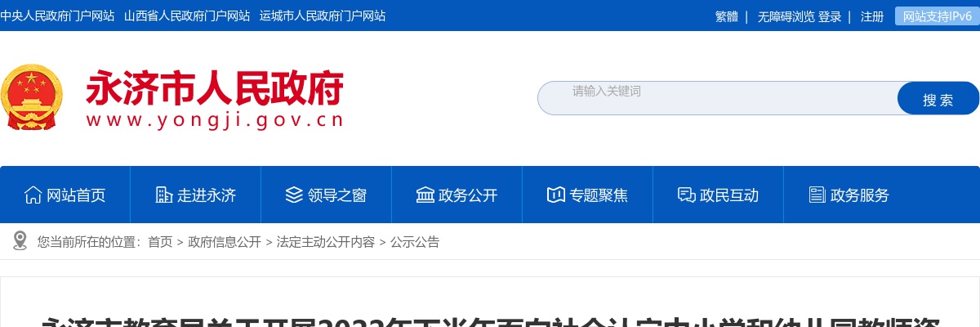Click the keyword search input field

(x=717, y=98)
